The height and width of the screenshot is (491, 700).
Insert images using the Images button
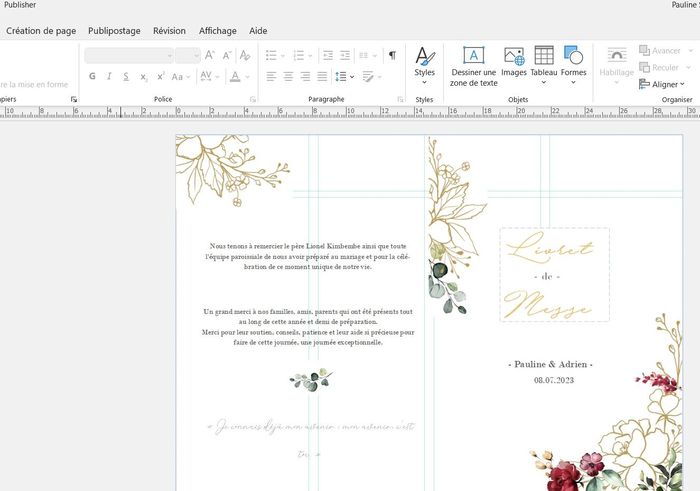[514, 62]
